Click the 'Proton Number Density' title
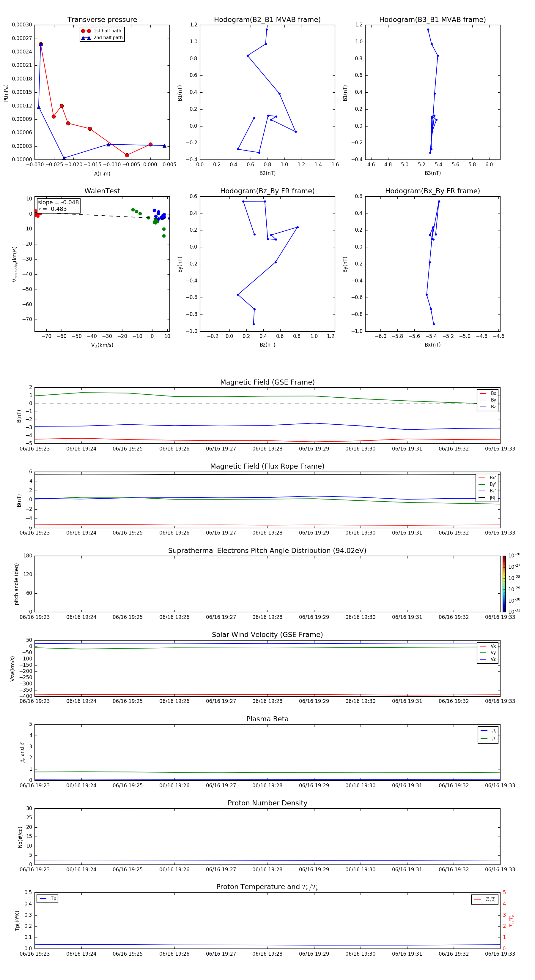This screenshot has height=980, width=535. tap(267, 803)
